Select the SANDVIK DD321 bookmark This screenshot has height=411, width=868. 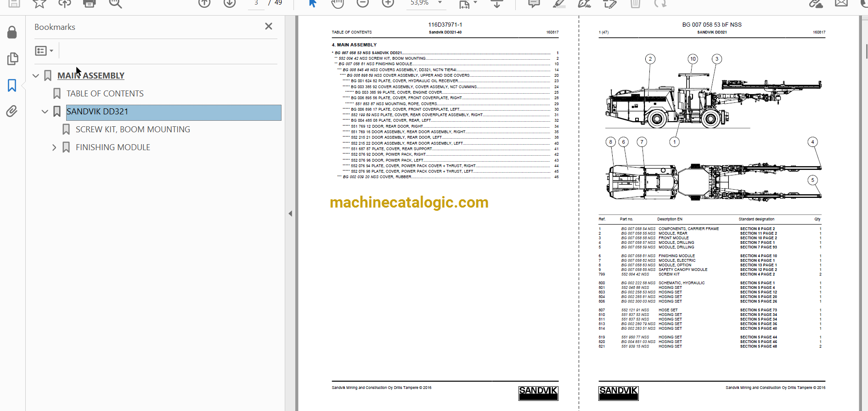(x=174, y=113)
